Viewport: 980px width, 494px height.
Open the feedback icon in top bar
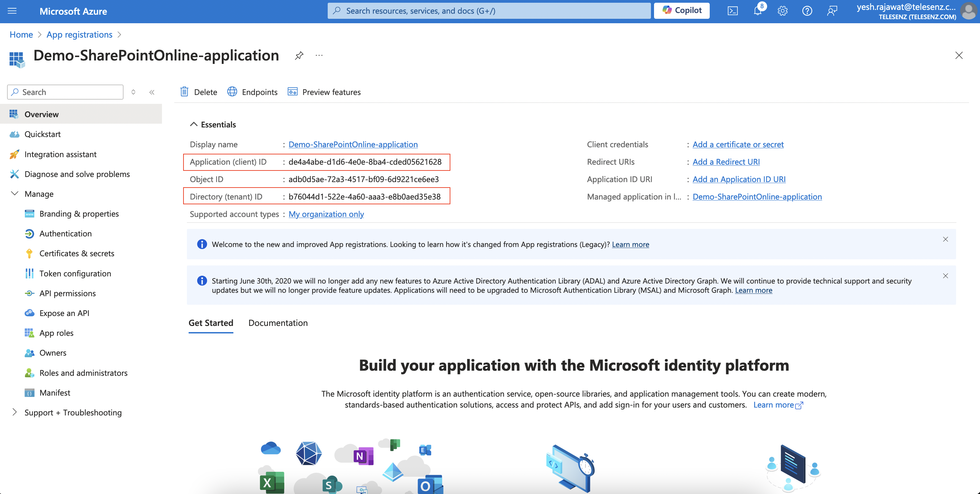tap(832, 11)
